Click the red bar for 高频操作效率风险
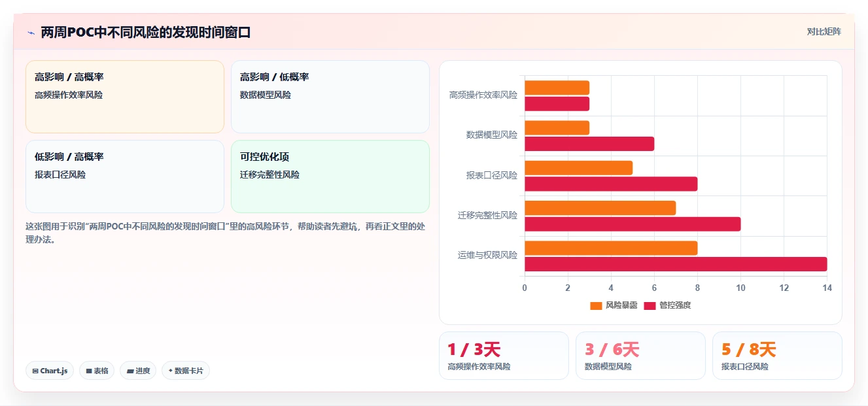The height and width of the screenshot is (406, 868). [557, 104]
